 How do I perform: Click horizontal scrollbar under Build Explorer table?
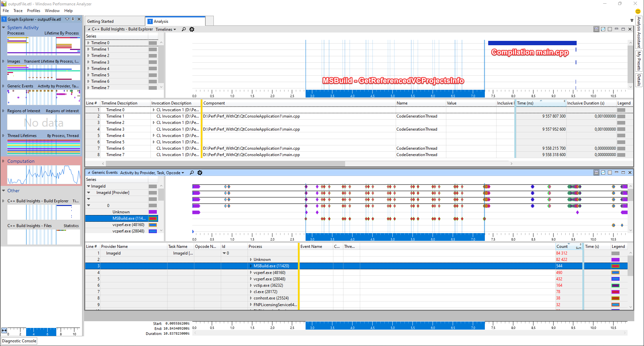(x=225, y=163)
